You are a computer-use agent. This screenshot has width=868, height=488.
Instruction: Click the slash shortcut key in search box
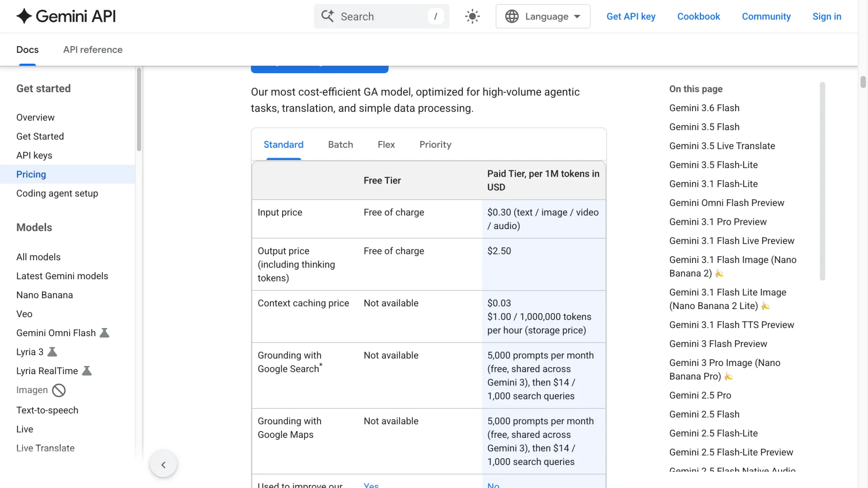coord(435,16)
